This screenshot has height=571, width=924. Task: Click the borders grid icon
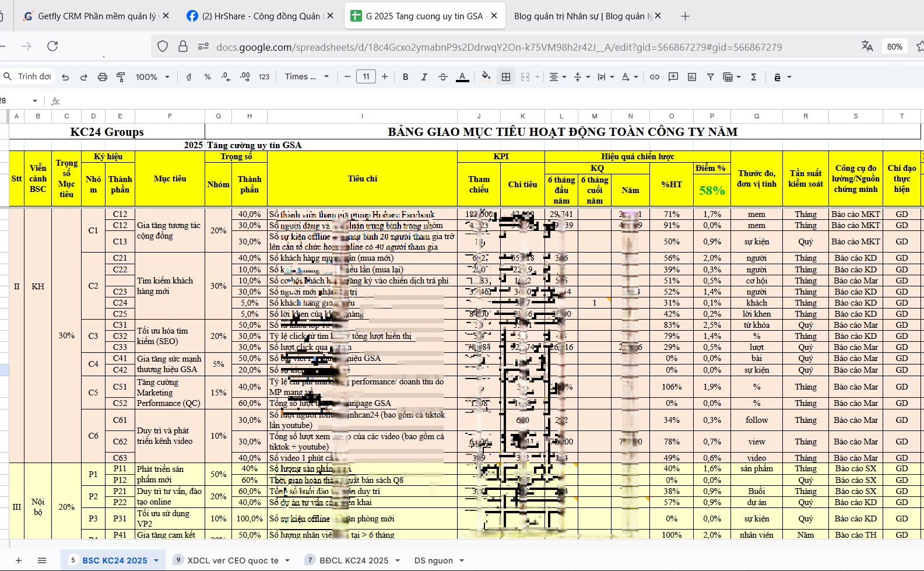[506, 77]
